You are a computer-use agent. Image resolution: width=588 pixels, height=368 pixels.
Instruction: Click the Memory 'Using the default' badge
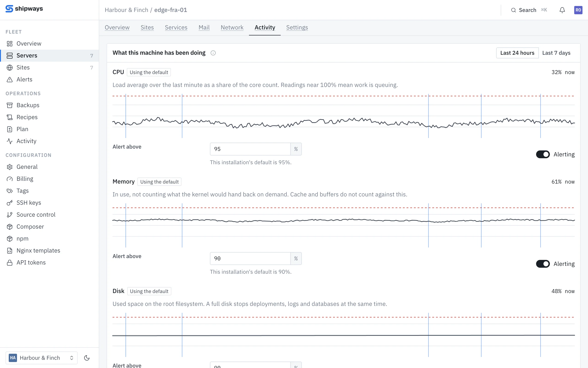tap(159, 182)
